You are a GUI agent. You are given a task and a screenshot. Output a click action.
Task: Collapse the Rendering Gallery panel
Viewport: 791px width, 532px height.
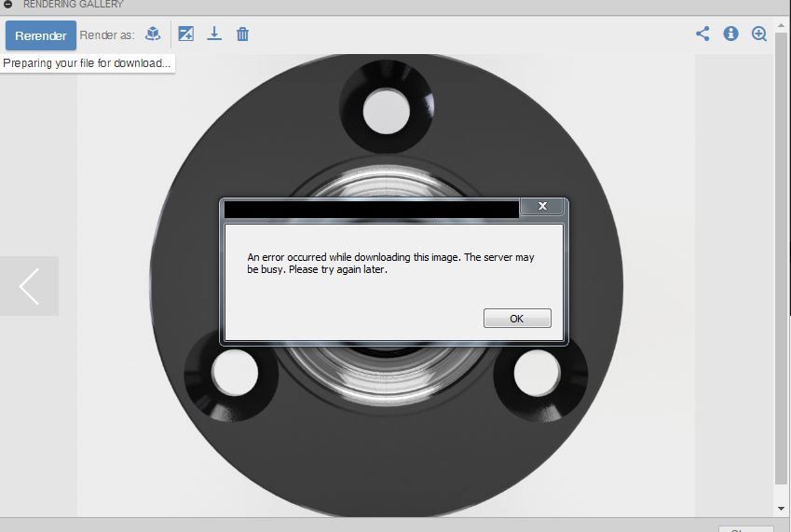(x=7, y=4)
